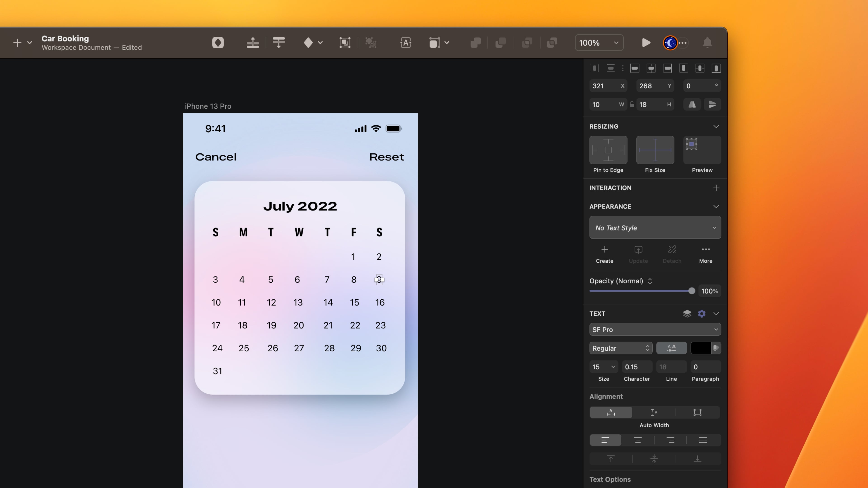Screen dimensions: 868x488
Task: Set text alignment to center
Action: (x=637, y=440)
